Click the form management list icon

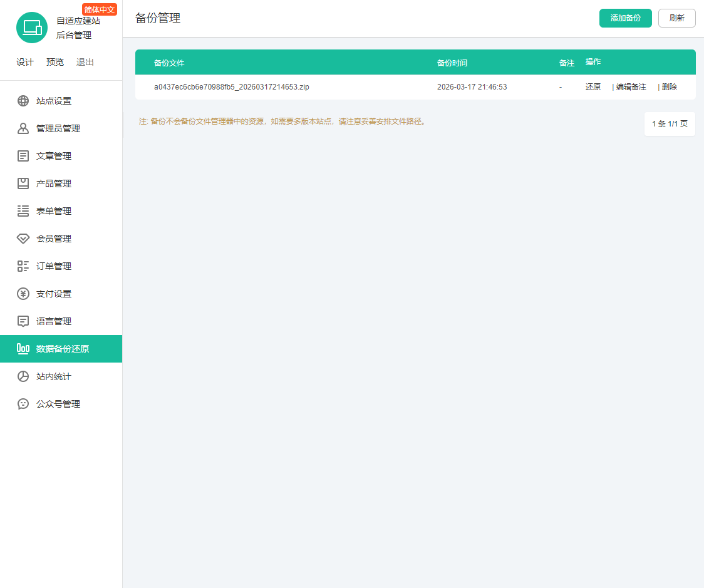(x=23, y=211)
